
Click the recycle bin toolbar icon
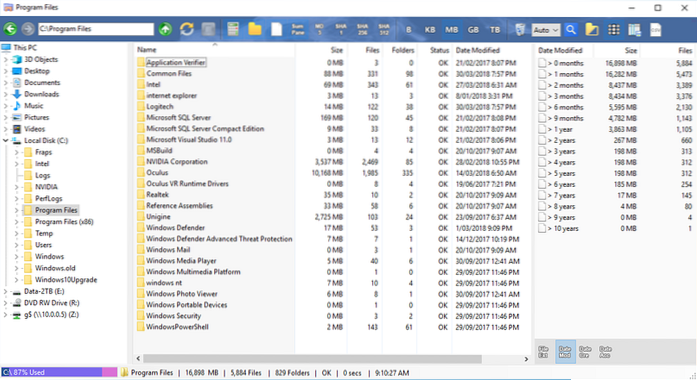point(520,30)
